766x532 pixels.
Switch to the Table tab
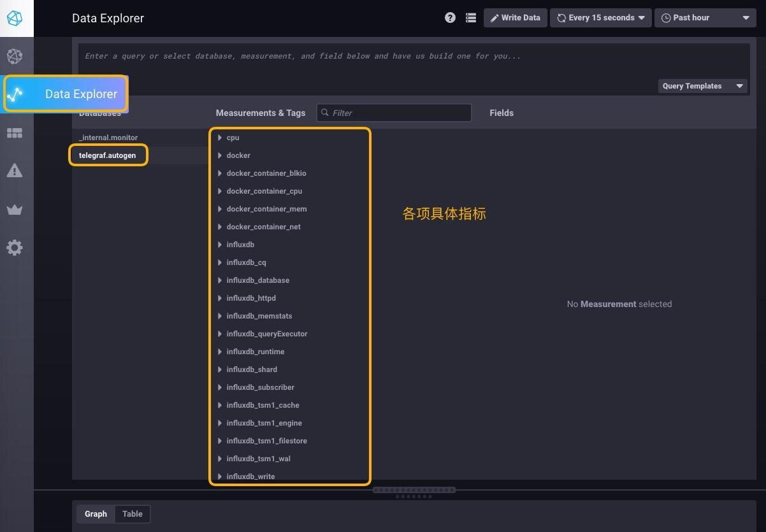pos(132,514)
